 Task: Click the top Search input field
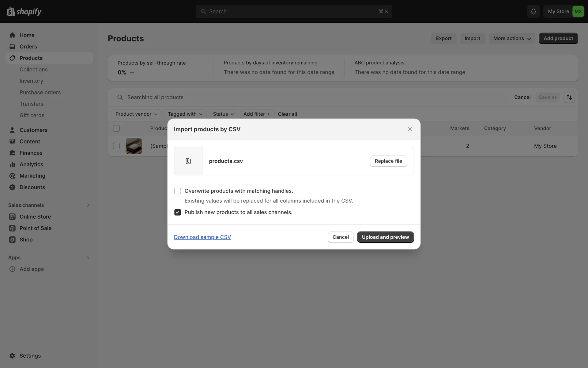click(293, 11)
